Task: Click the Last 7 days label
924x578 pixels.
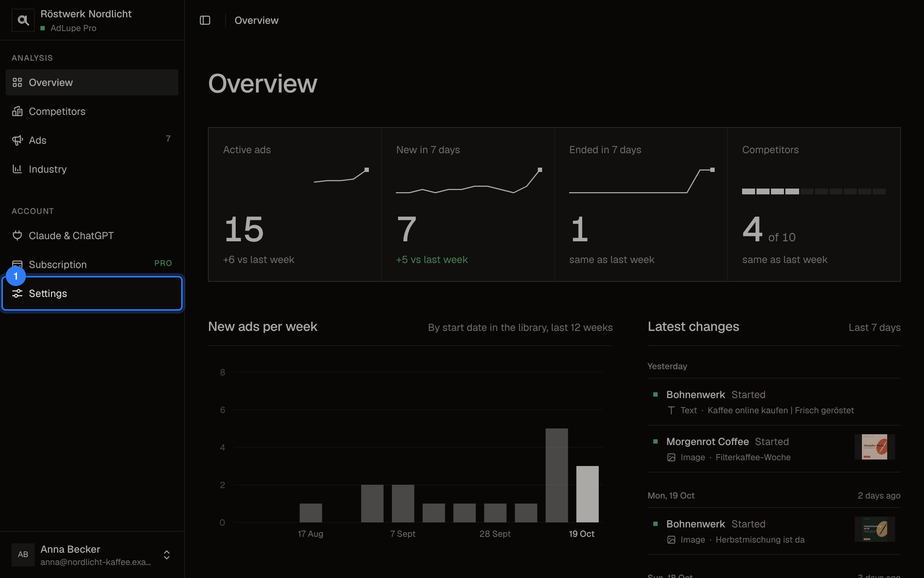Action: (874, 328)
